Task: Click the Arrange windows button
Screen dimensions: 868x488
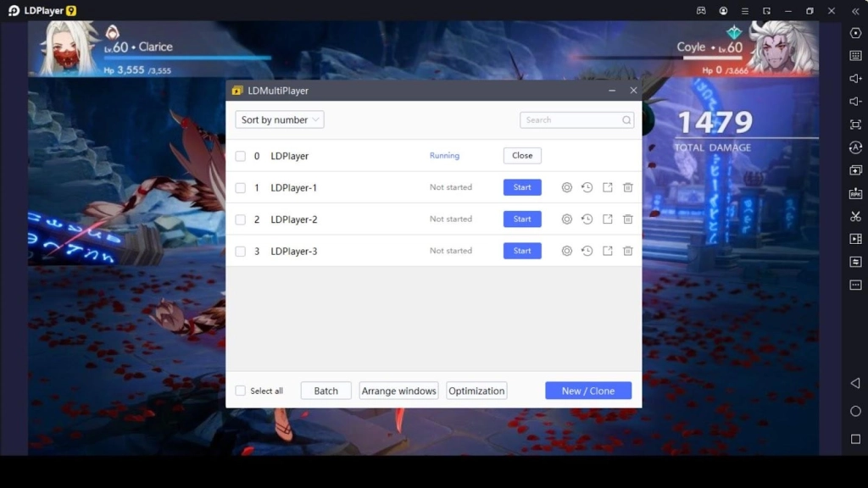Action: pyautogui.click(x=398, y=391)
